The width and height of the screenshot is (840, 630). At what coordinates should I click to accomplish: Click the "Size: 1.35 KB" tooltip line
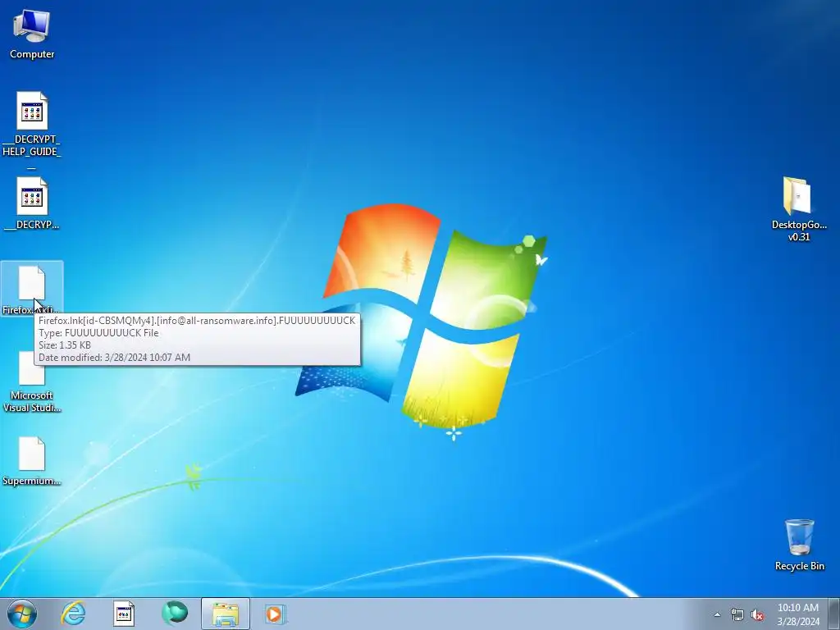(x=65, y=345)
